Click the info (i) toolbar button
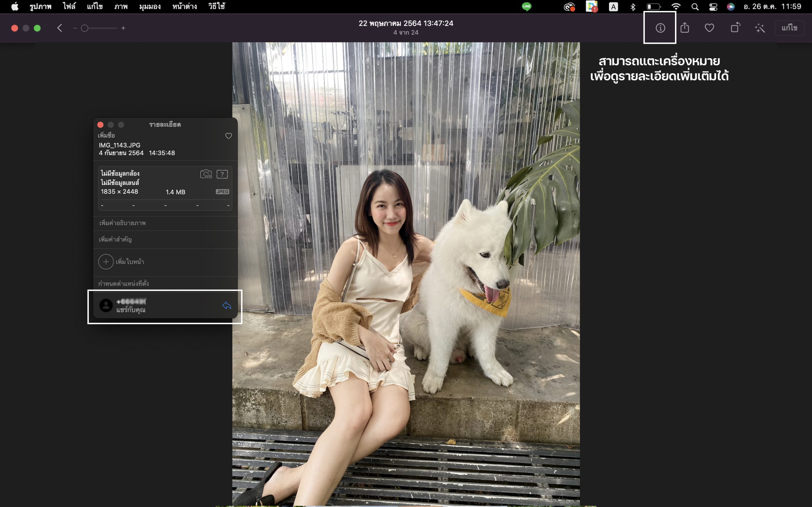This screenshot has width=812, height=507. pyautogui.click(x=660, y=28)
